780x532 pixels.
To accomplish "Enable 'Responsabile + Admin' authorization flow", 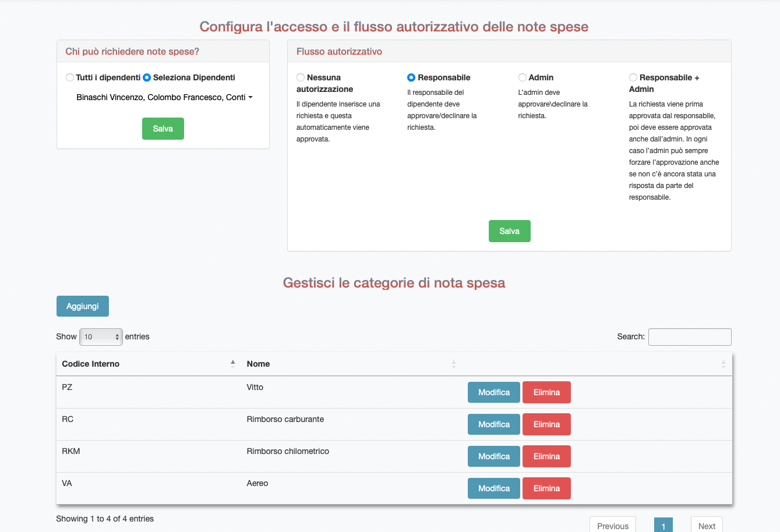I will pyautogui.click(x=633, y=77).
